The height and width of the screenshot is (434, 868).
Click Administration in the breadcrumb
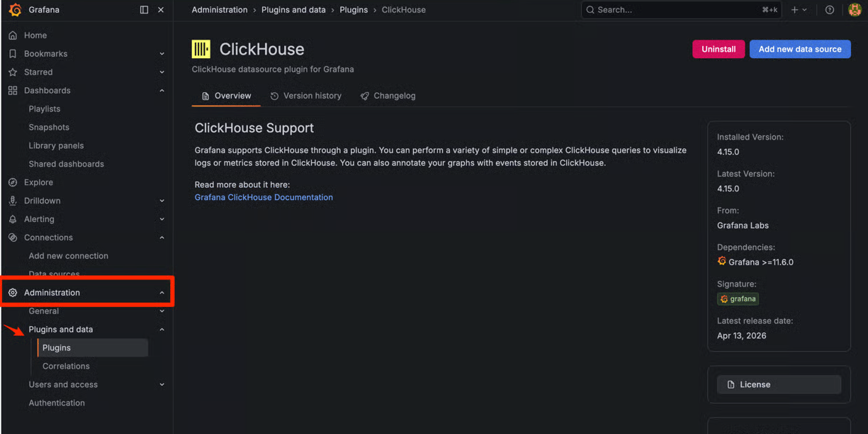(220, 10)
